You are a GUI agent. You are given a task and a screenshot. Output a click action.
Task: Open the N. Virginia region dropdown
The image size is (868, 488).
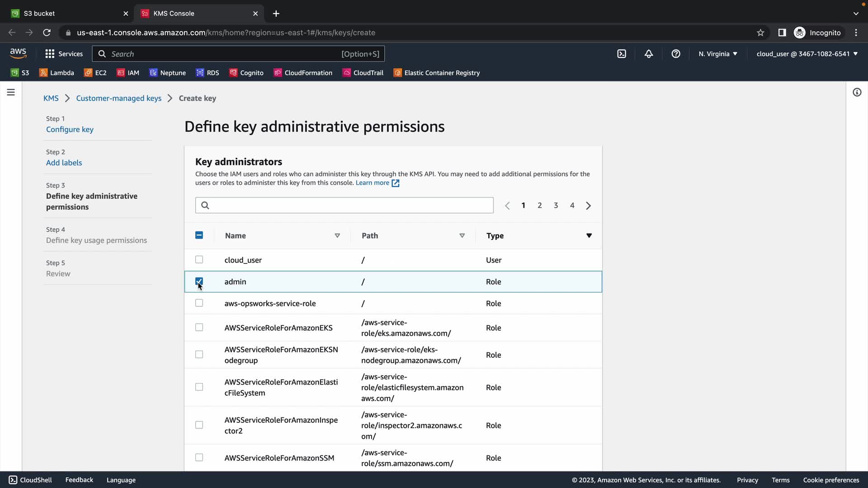[717, 54]
